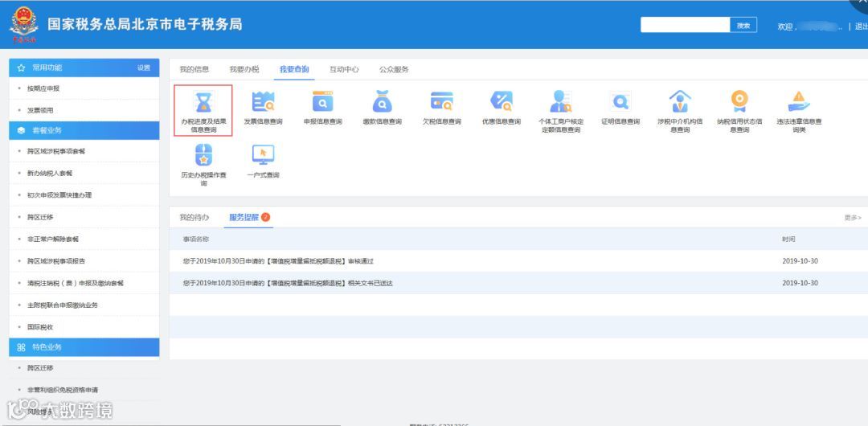Open 非营利组织免税资格申请 link

[x=63, y=390]
